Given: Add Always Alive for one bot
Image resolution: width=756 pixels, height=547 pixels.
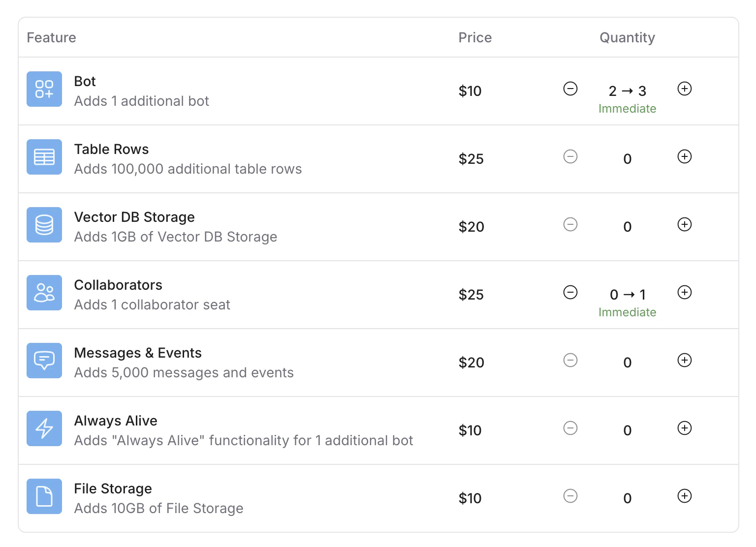Looking at the screenshot, I should 685,428.
